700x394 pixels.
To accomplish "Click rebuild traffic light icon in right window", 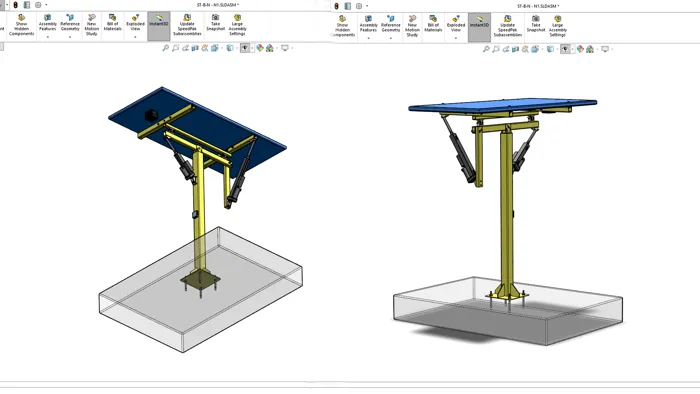I will tap(337, 6).
